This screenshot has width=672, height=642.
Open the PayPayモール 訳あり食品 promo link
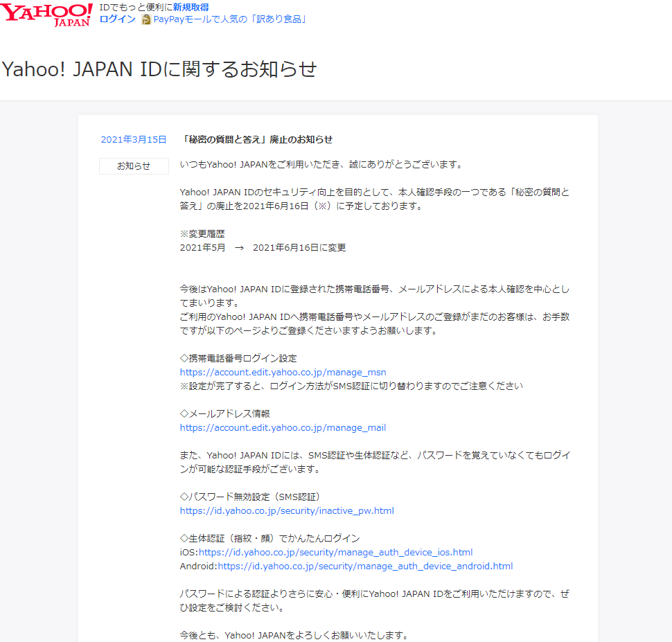[230, 19]
